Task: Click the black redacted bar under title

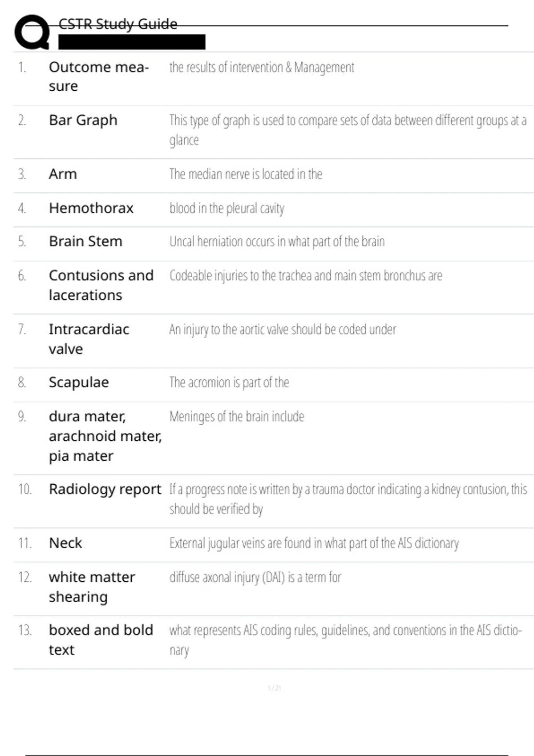Action: coord(132,42)
